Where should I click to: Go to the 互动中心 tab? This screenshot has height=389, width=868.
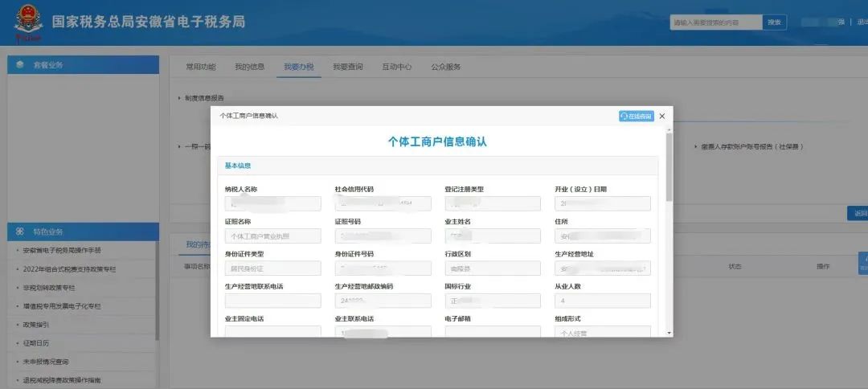396,67
